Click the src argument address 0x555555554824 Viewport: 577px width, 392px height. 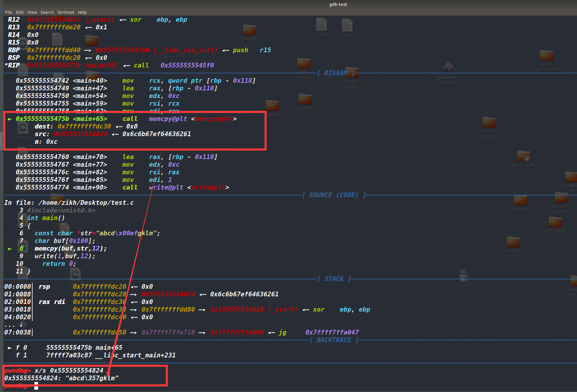pos(80,134)
